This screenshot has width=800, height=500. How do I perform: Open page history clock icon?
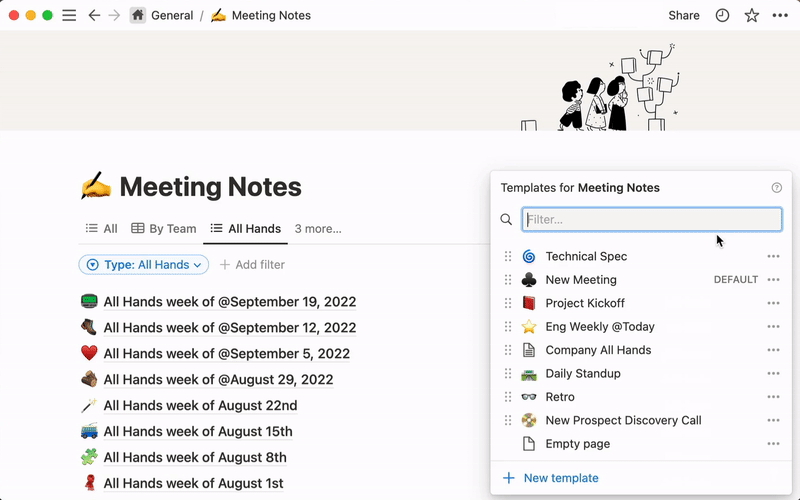tap(722, 15)
